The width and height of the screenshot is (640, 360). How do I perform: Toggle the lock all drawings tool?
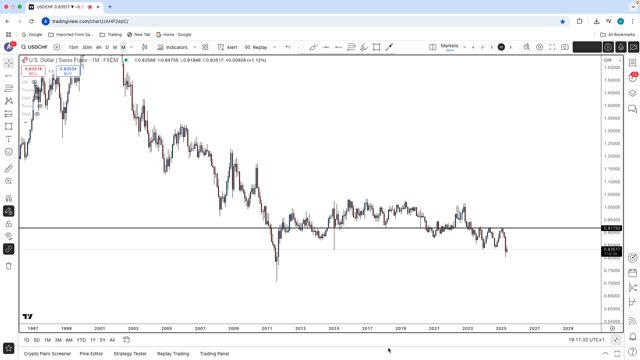tap(9, 224)
